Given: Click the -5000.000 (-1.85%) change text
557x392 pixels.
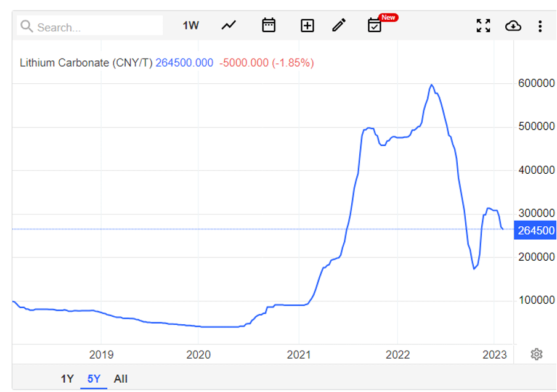Looking at the screenshot, I should (x=267, y=63).
